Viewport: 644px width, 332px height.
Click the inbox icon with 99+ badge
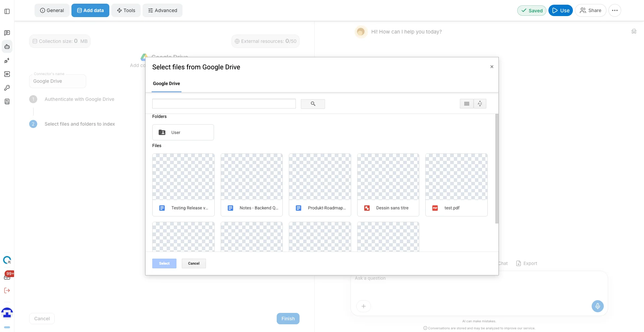pos(7,276)
